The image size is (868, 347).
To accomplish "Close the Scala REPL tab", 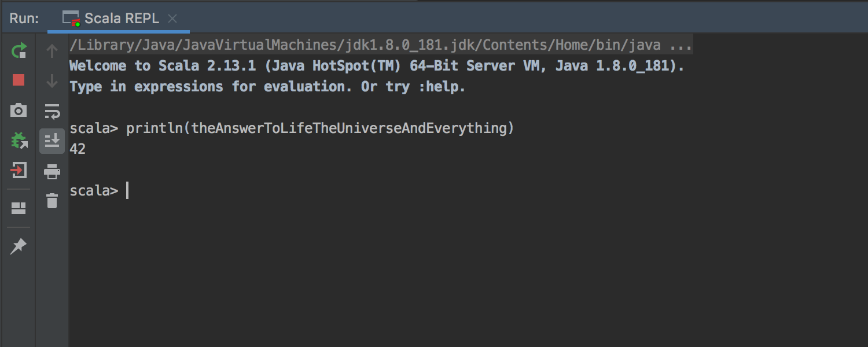I will click(172, 19).
